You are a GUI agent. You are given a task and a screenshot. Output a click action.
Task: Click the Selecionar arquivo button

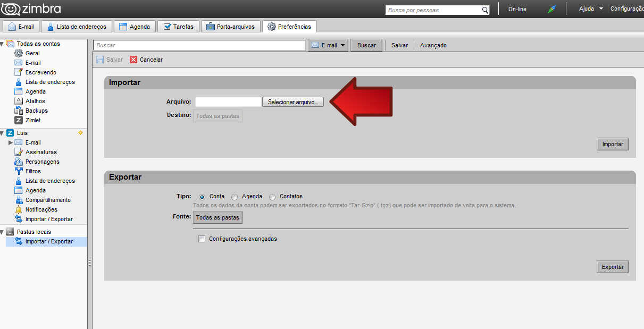(x=292, y=102)
